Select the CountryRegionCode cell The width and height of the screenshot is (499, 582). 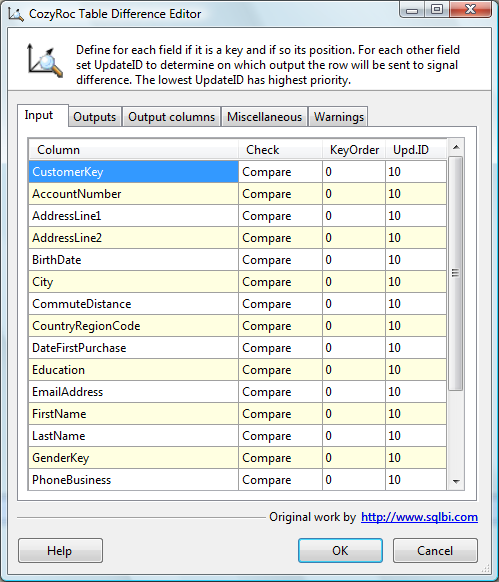click(134, 326)
